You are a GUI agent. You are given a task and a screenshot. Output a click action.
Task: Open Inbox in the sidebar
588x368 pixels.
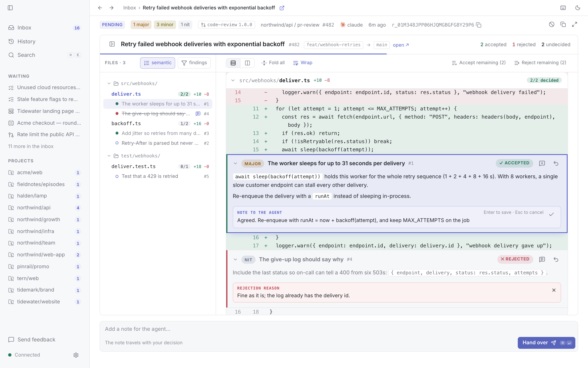(x=44, y=28)
